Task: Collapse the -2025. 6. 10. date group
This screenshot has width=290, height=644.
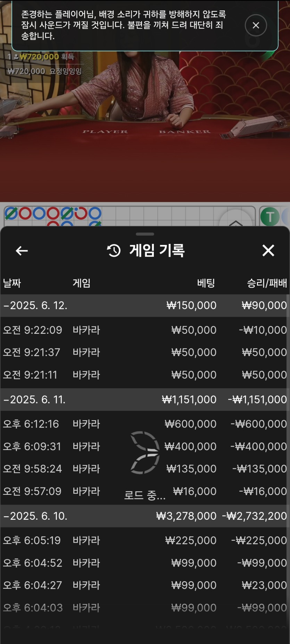Action: [x=145, y=516]
